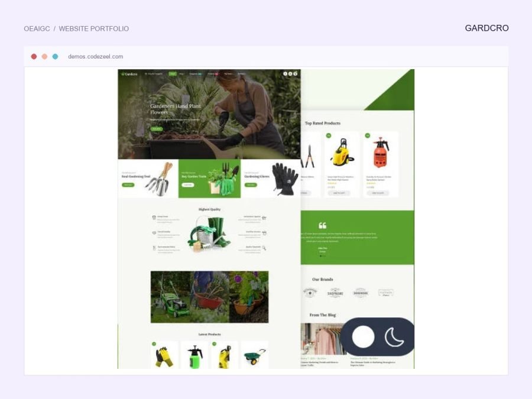Add the yellow pressure washer to cart
The image size is (532, 399).
coord(339,193)
